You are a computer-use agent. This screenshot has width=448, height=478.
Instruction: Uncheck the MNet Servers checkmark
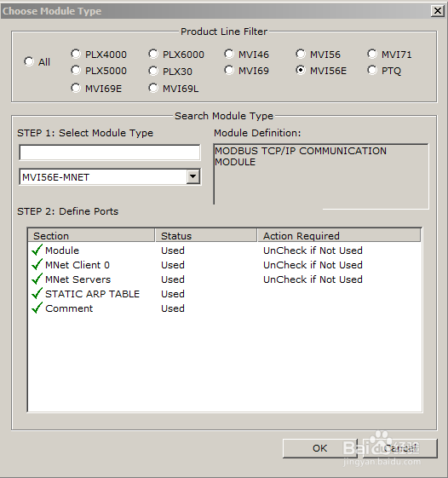[37, 279]
